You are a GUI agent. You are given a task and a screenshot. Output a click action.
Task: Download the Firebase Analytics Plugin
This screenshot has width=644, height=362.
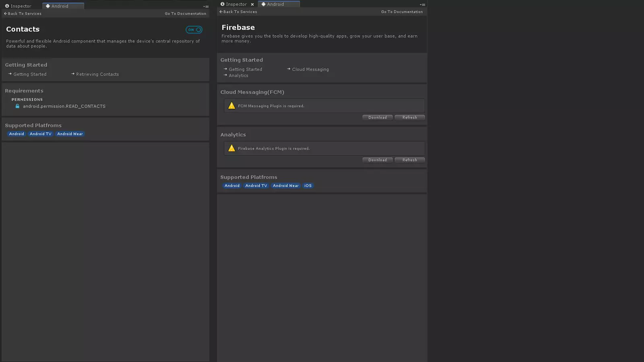pos(378,160)
